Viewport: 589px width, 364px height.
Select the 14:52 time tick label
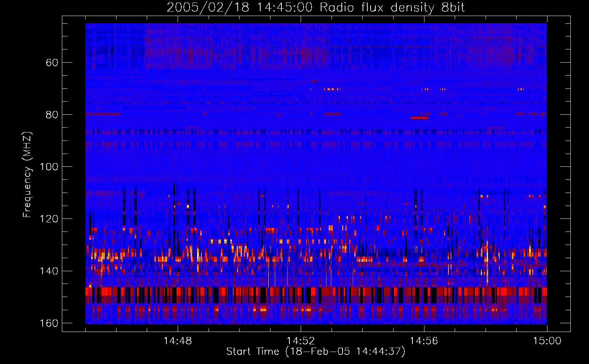[301, 341]
